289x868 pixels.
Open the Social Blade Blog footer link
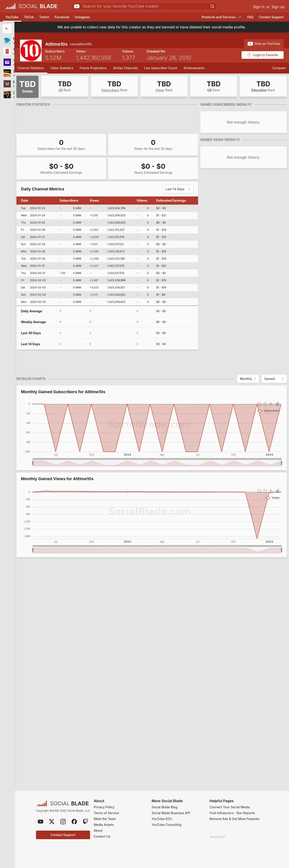click(164, 807)
